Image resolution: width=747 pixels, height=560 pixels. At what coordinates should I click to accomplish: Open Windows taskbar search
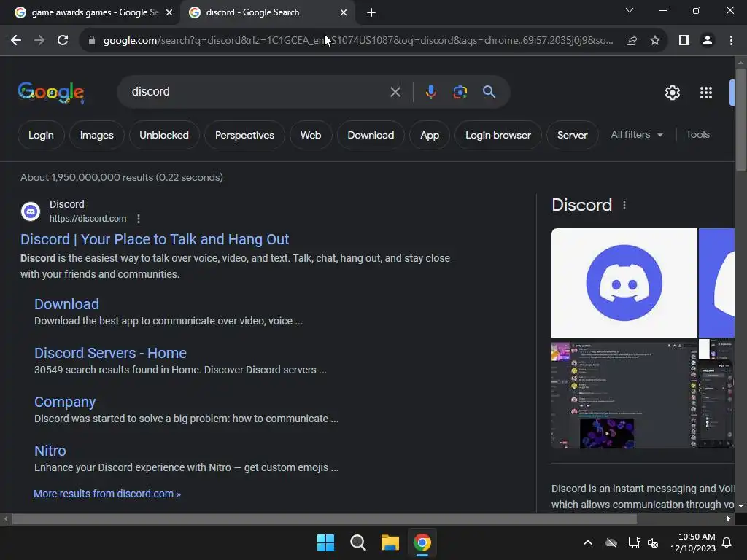357,542
